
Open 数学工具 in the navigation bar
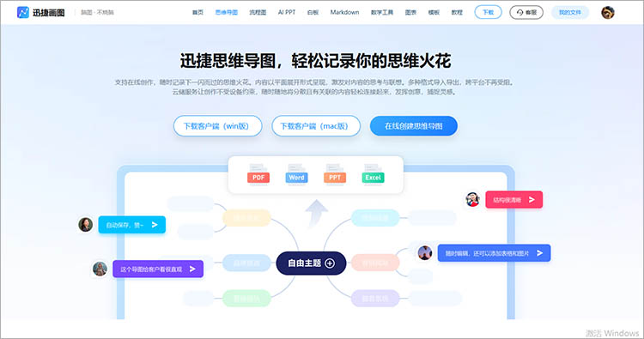tap(382, 12)
